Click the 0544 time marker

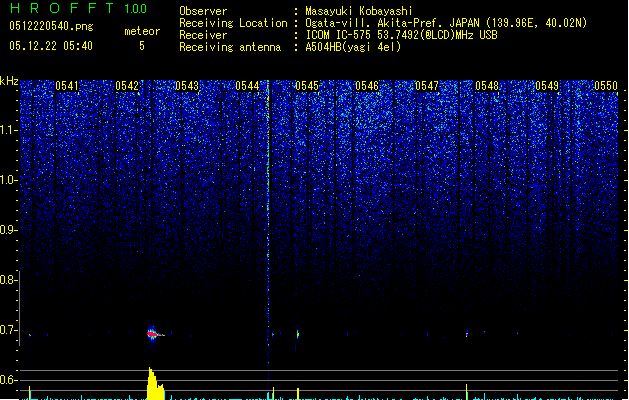(x=247, y=86)
